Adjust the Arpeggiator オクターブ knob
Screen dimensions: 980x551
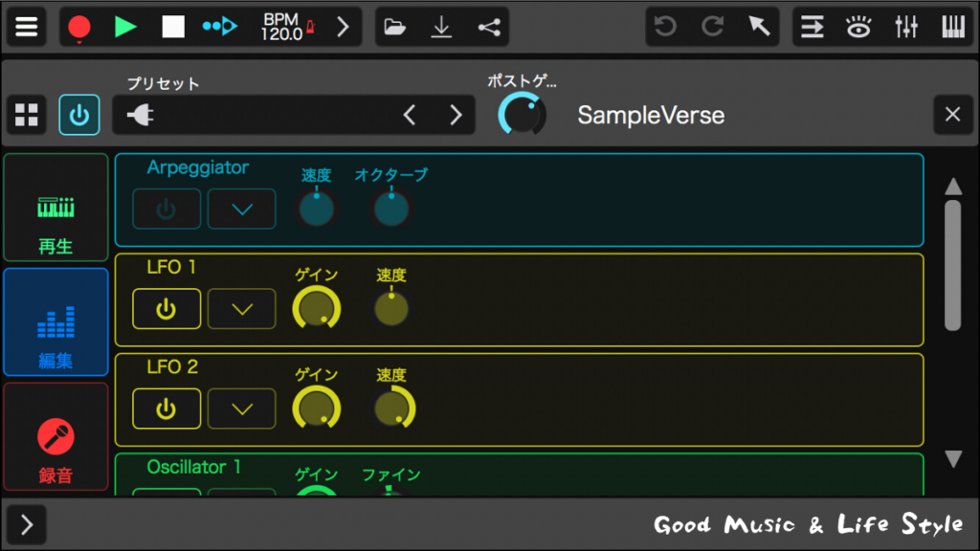click(x=391, y=209)
